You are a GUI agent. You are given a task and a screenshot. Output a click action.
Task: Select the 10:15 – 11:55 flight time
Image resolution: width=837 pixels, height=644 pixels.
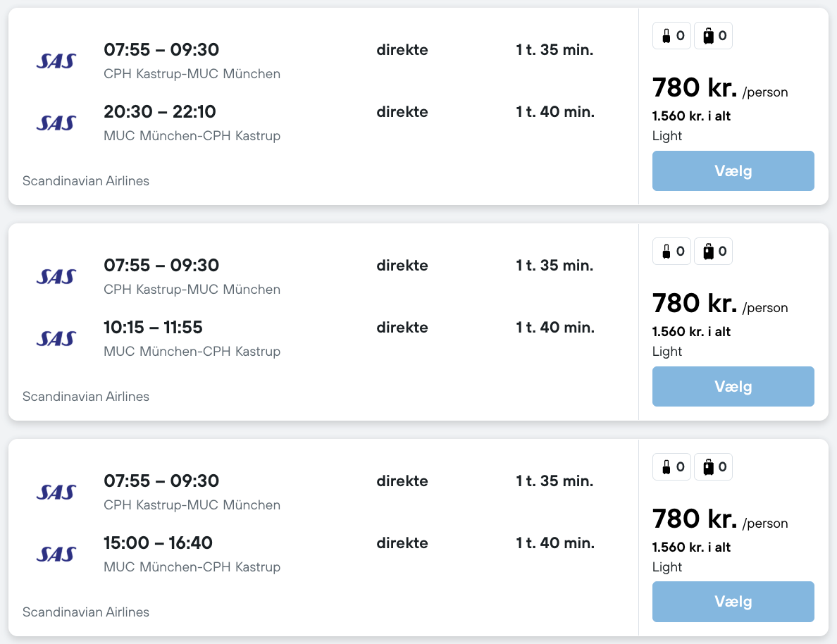tap(153, 328)
